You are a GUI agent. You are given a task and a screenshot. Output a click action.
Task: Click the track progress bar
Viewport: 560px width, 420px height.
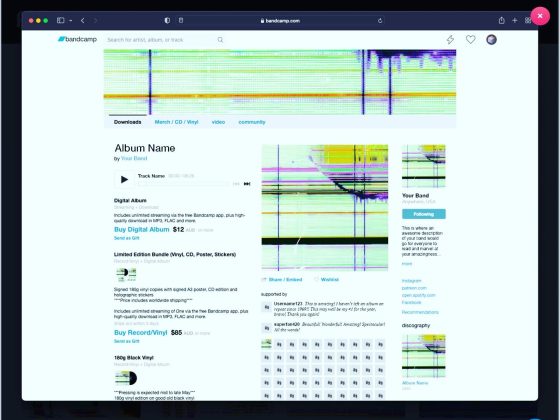(x=184, y=184)
